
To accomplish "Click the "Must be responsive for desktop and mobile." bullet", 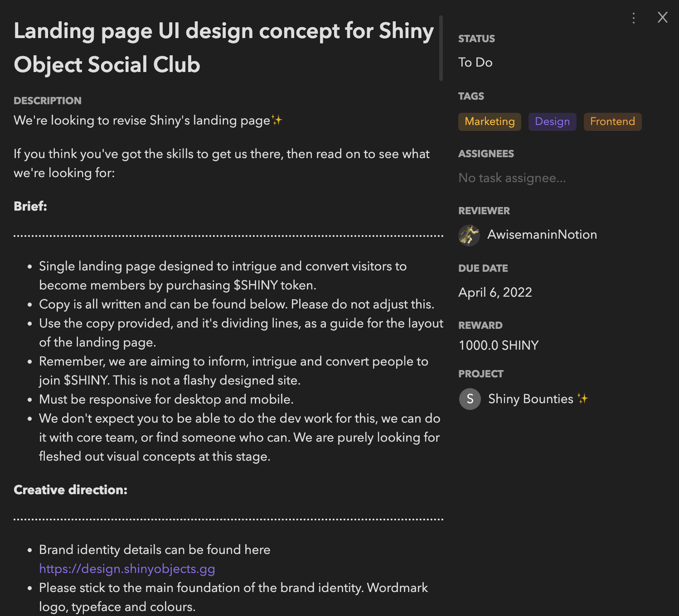I will click(x=166, y=399).
